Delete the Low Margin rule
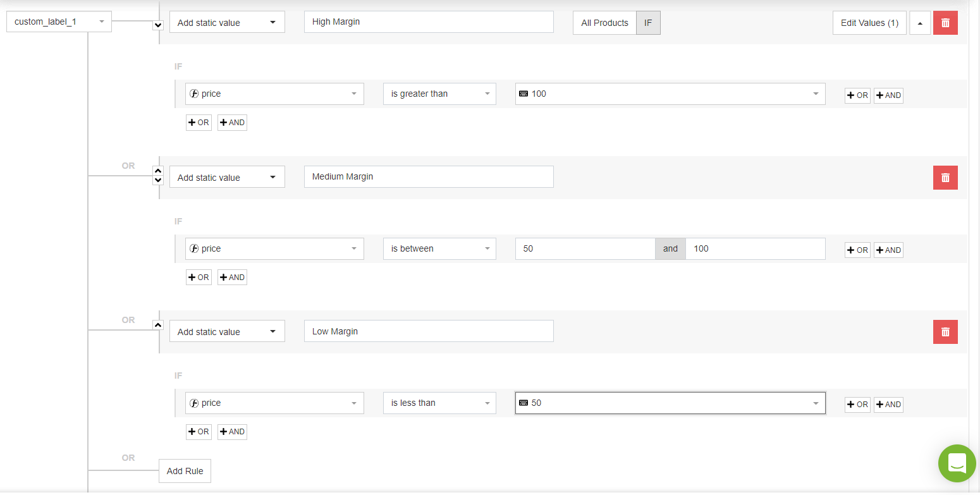 (945, 332)
